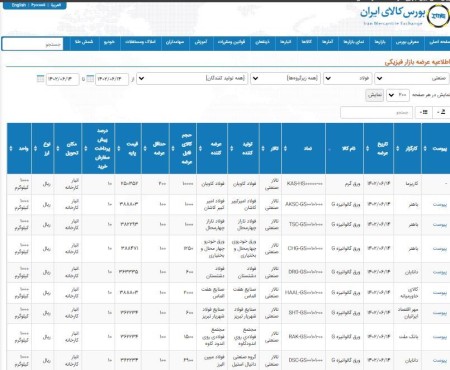Click sort arrows in the واحد column header
This screenshot has width=450, height=370.
[11, 148]
